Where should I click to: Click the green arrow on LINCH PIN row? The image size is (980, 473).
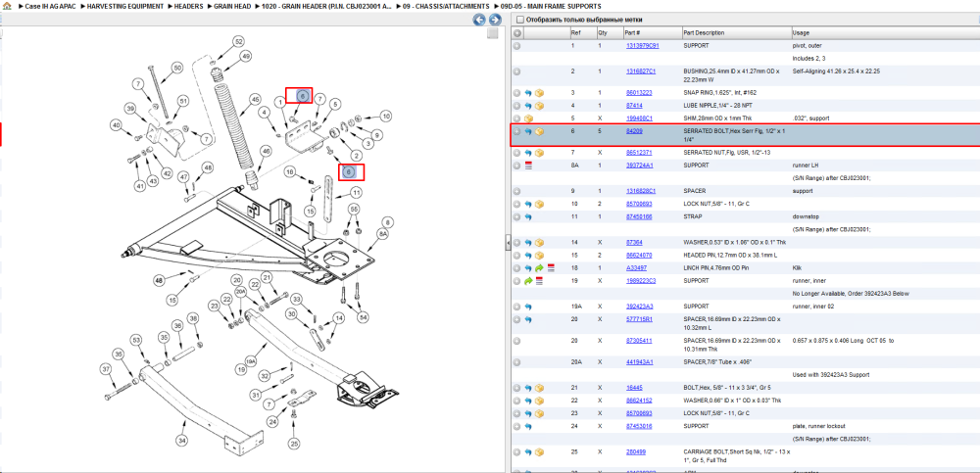(539, 268)
